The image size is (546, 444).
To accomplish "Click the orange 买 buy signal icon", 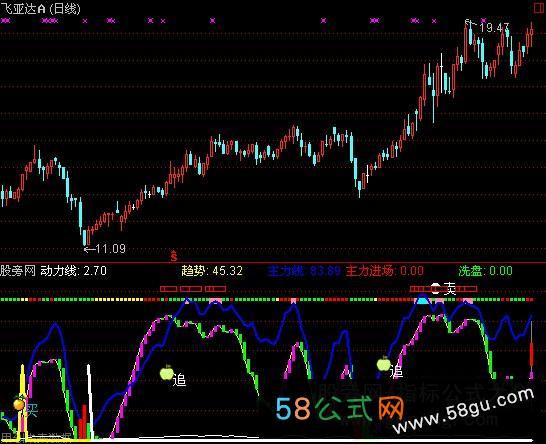I will pos(20,404).
